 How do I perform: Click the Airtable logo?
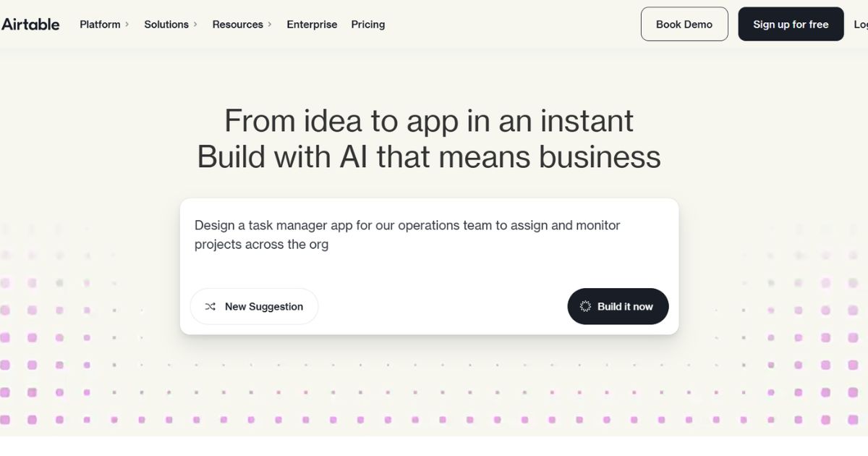click(30, 24)
